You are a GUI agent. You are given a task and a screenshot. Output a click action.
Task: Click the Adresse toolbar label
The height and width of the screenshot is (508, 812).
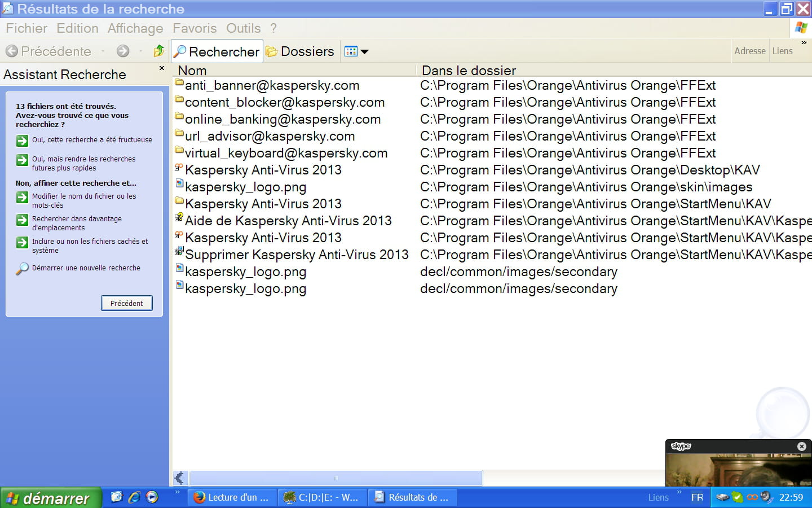pos(750,51)
